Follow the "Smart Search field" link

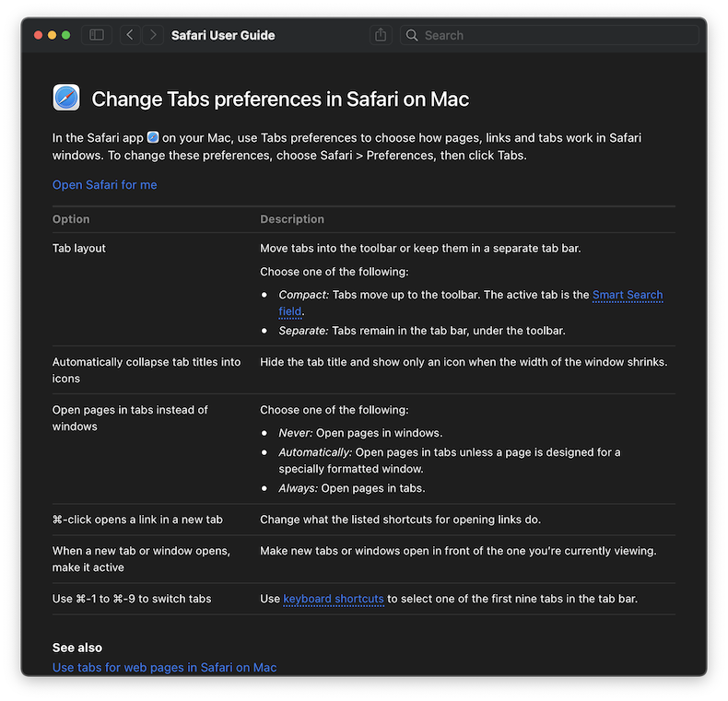(627, 295)
